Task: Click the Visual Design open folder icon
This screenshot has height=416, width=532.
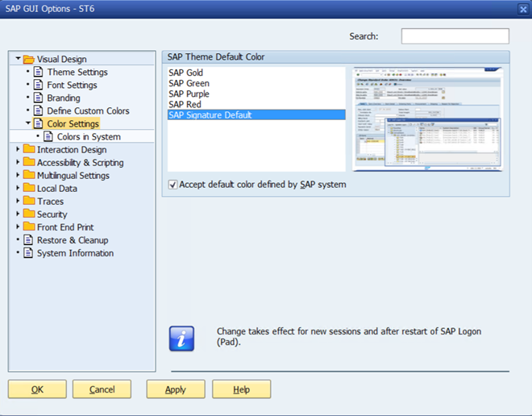Action: (29, 60)
